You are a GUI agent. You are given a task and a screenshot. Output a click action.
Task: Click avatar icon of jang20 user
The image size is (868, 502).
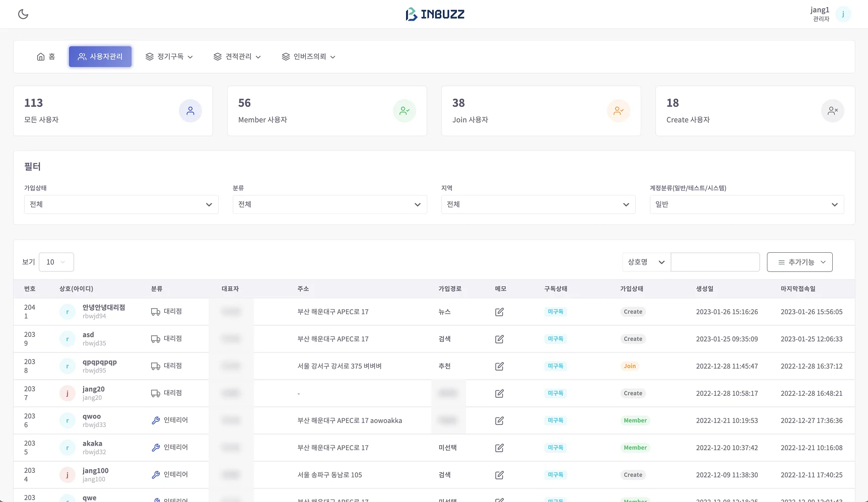[68, 394]
